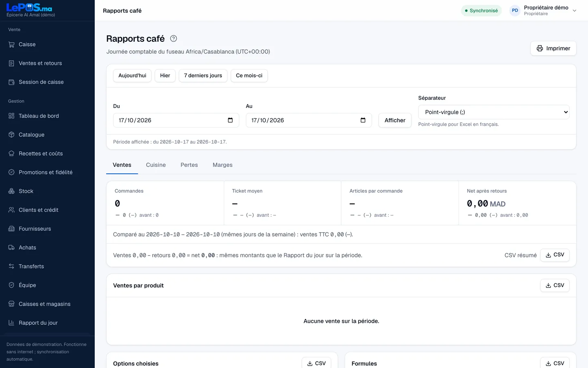Go to Ventes et retours
Image resolution: width=588 pixels, height=368 pixels.
tap(47, 63)
